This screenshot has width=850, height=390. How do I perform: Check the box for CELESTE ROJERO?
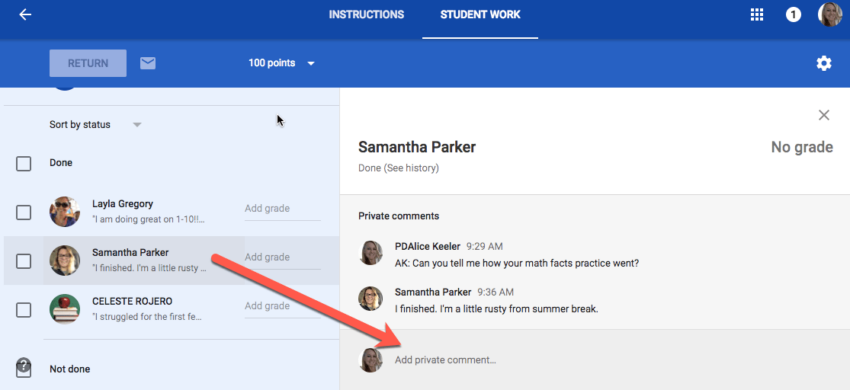pyautogui.click(x=23, y=310)
